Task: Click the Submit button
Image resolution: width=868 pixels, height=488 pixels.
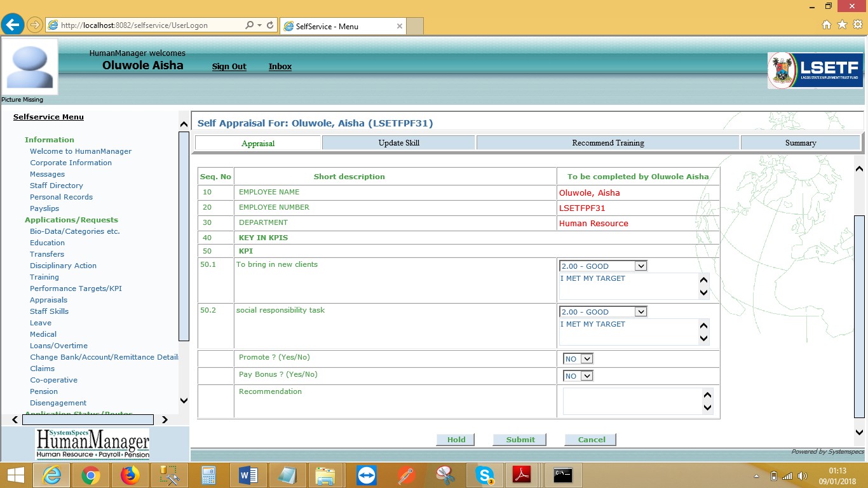Action: coord(520,440)
